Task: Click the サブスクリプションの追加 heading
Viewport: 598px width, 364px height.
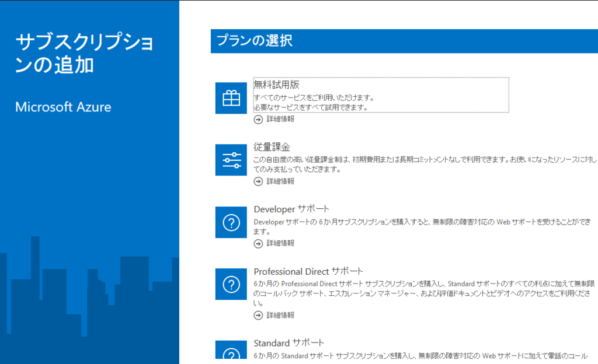Action: click(x=85, y=52)
